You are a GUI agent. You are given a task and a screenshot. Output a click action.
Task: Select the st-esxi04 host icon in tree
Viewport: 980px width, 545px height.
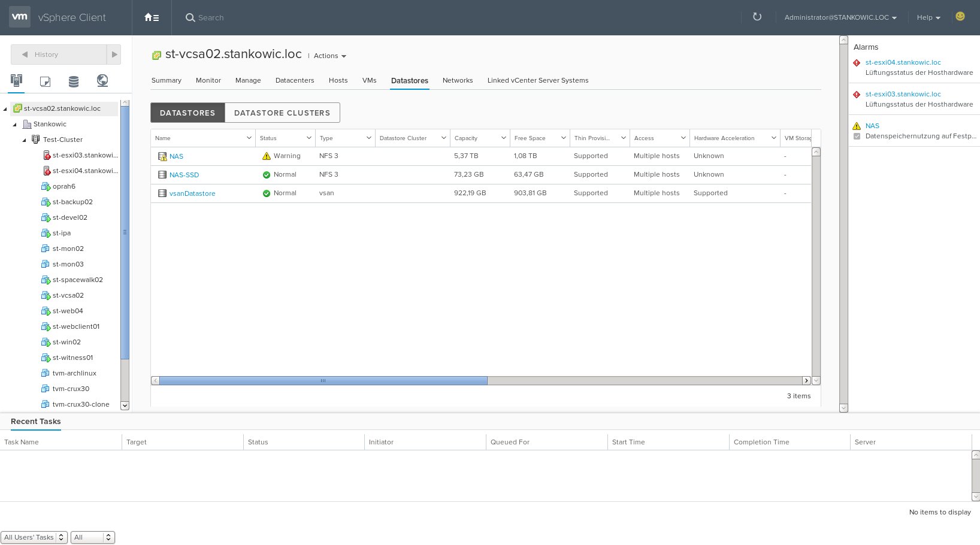click(46, 171)
